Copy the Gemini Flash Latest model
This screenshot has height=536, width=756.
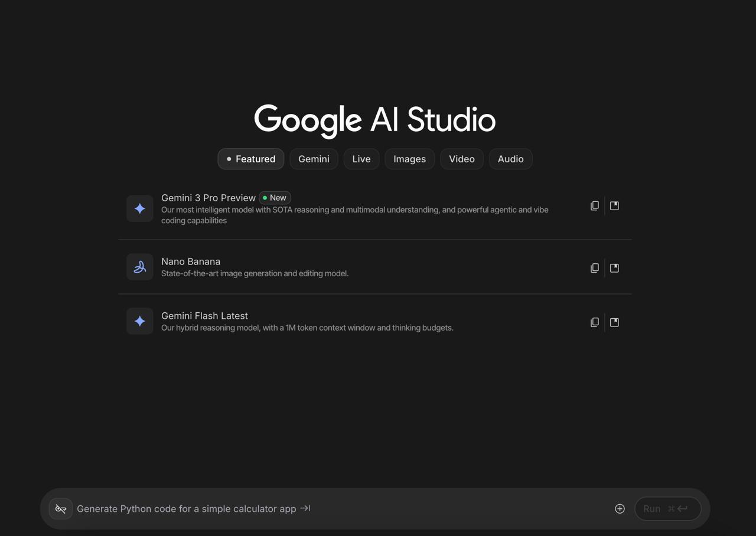point(594,322)
